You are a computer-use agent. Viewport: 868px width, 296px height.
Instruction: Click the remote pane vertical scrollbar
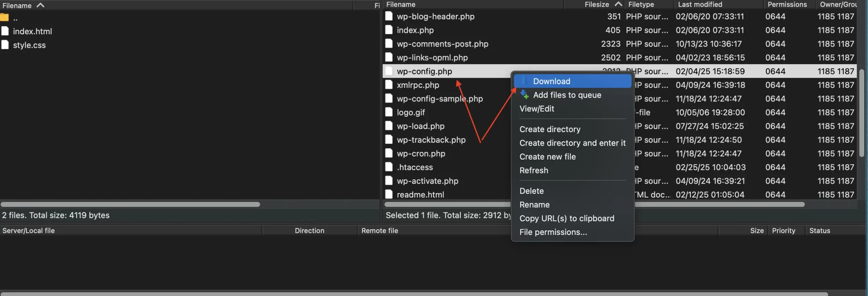(x=862, y=113)
